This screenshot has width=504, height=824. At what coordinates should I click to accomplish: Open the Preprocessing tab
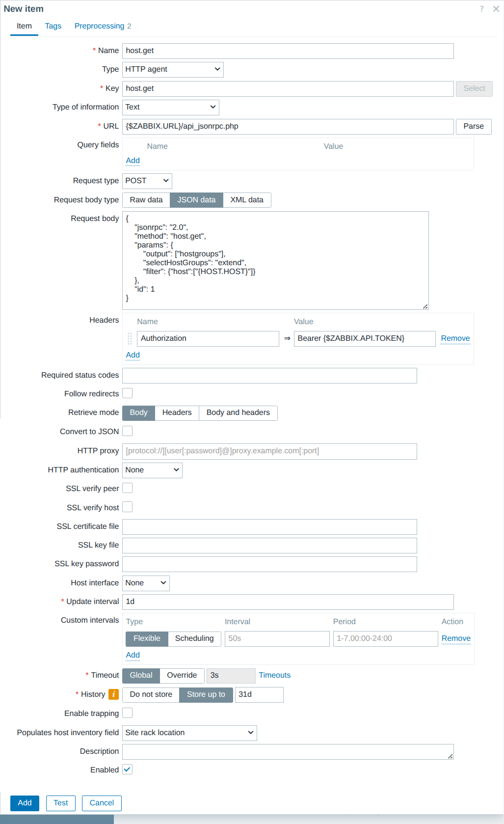(103, 26)
